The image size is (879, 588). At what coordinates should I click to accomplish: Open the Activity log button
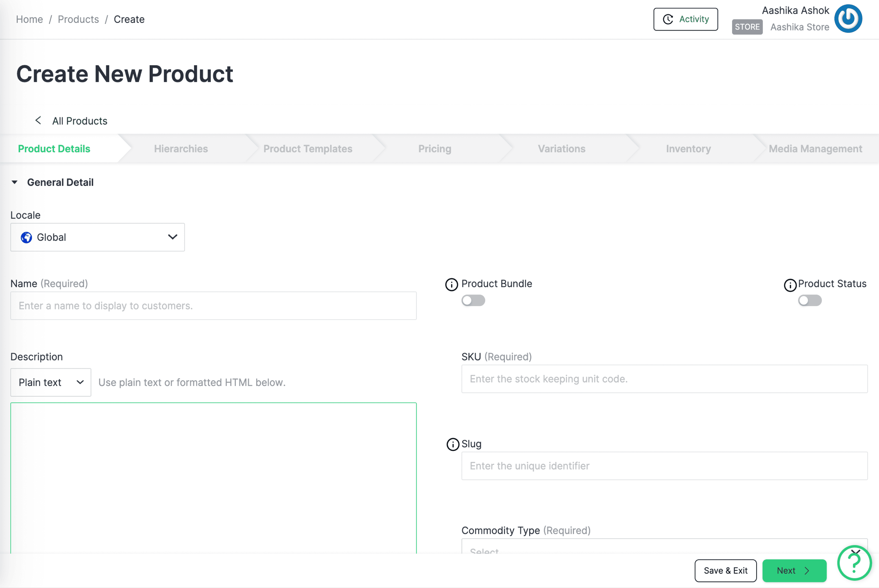[685, 19]
